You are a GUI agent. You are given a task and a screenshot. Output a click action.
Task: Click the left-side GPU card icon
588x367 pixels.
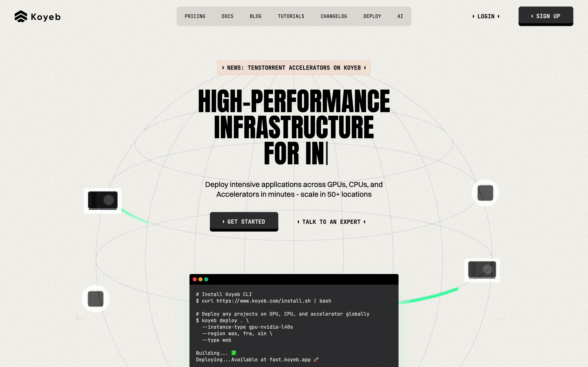point(102,201)
